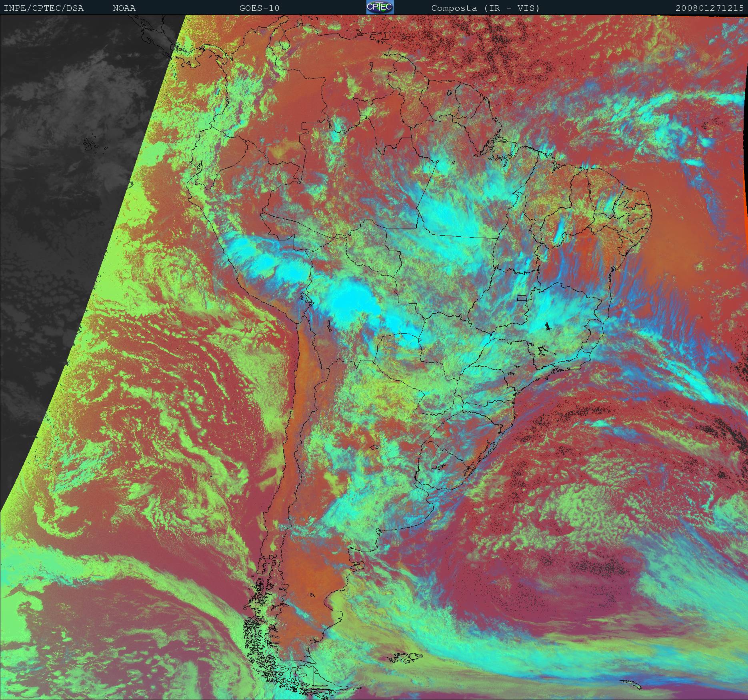The width and height of the screenshot is (748, 700).
Task: Click the NOAA label in the header
Action: (x=124, y=8)
